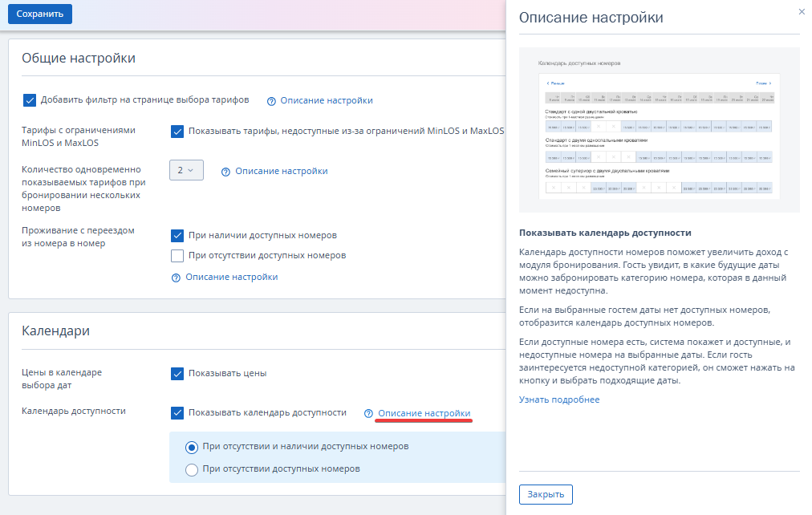Toggle Показывать цены checkbox
This screenshot has width=812, height=515.
tap(177, 374)
